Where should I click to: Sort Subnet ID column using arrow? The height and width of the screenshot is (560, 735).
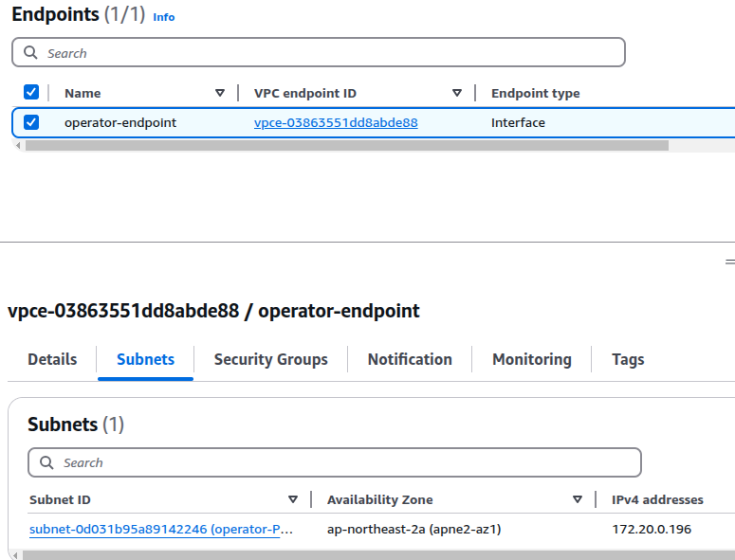(x=293, y=499)
